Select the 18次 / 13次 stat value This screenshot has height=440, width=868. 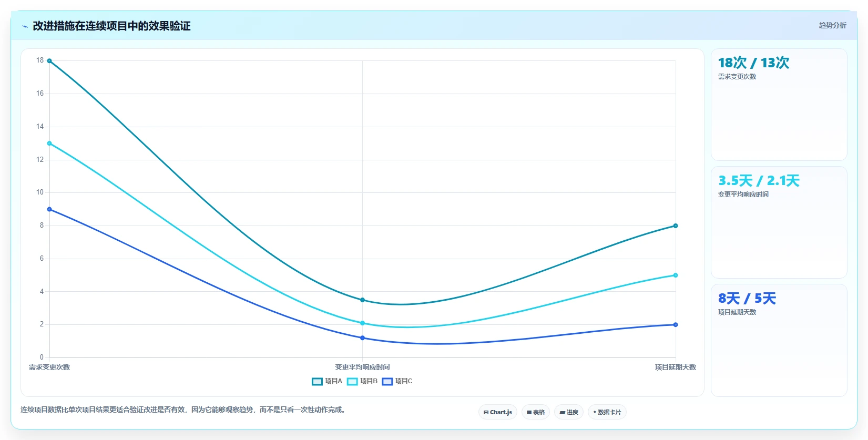pos(753,63)
